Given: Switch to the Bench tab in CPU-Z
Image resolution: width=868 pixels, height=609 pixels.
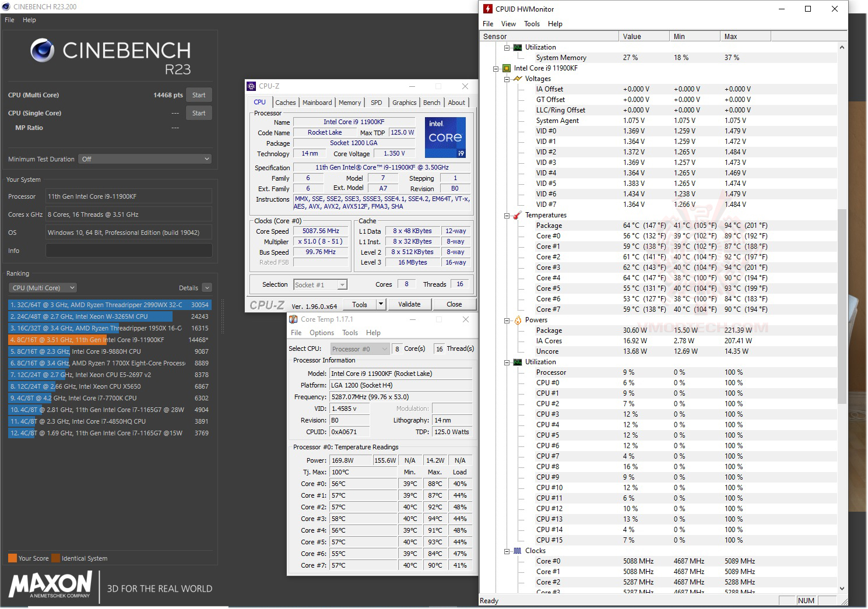Looking at the screenshot, I should [x=432, y=103].
